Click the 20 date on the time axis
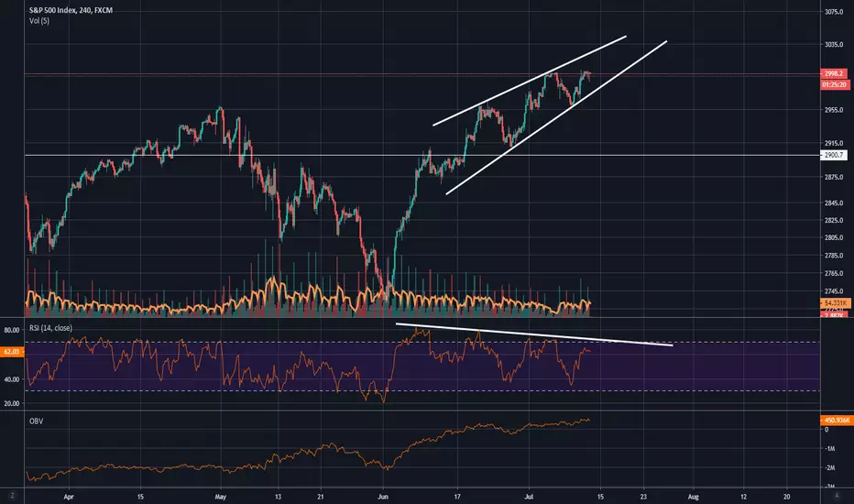Viewport: 854px width, 504px height. 786,497
